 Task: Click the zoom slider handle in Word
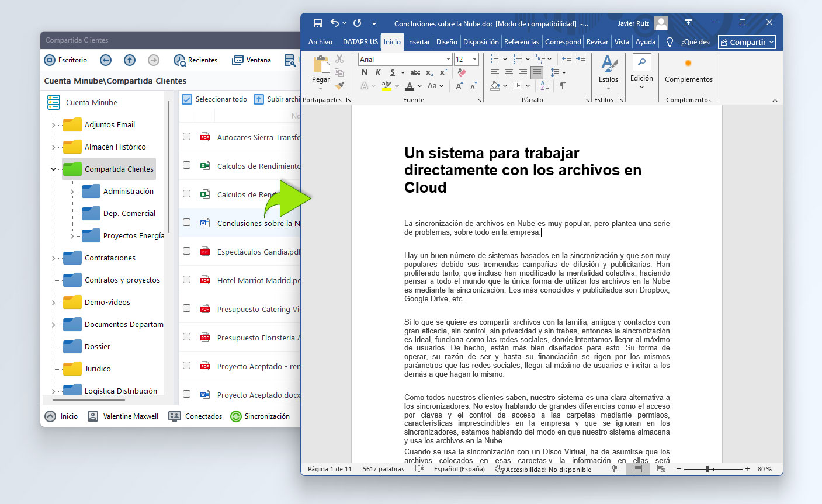click(x=707, y=469)
